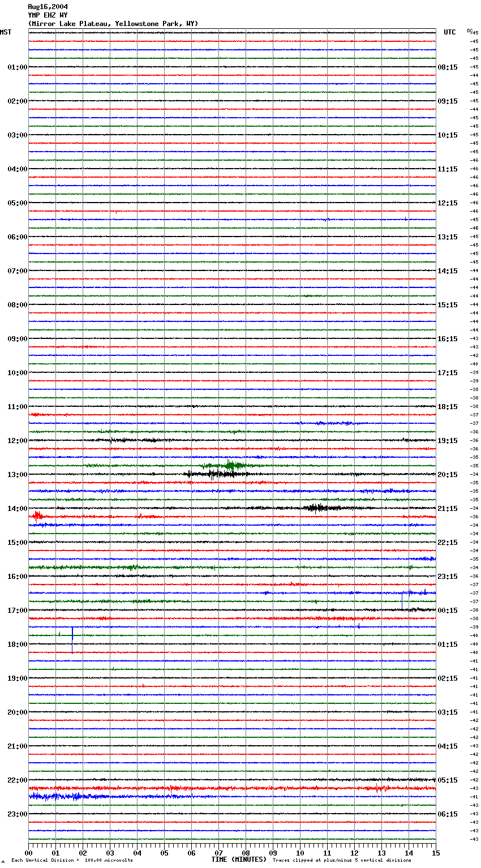Click the '23:15' UTC time label
481x868 pixels.
click(448, 577)
